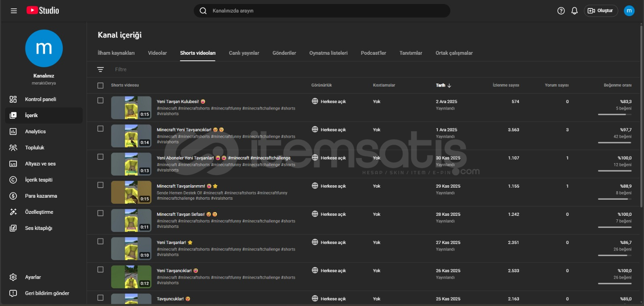Viewport: 644px width, 306px height.
Task: Click the Oluştur create button
Action: click(601, 11)
